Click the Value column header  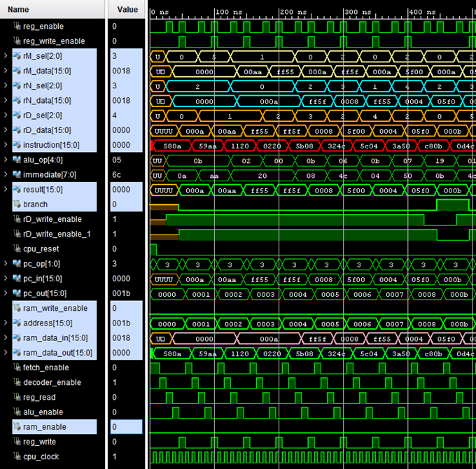pos(127,9)
